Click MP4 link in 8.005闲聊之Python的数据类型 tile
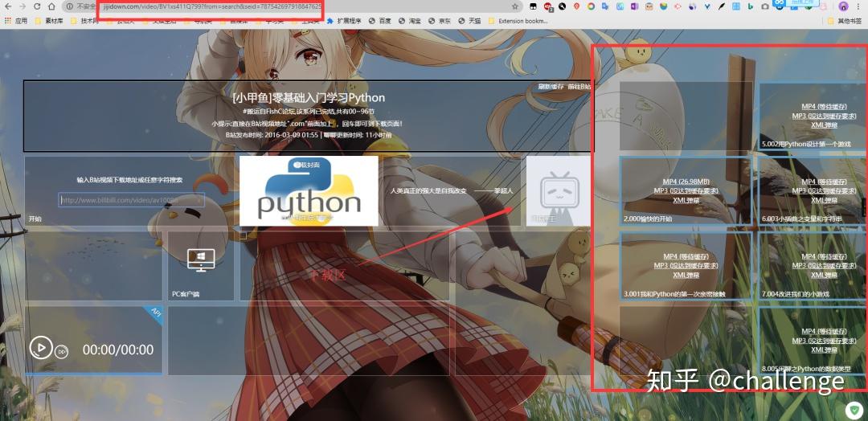Viewport: 868px width, 421px height. coord(825,331)
